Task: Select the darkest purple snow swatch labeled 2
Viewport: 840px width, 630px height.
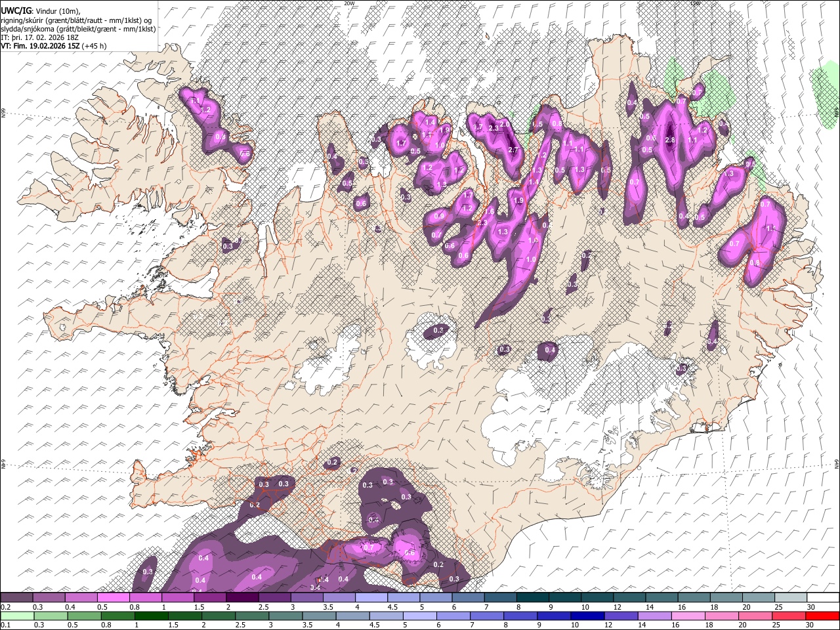Action: [x=242, y=598]
